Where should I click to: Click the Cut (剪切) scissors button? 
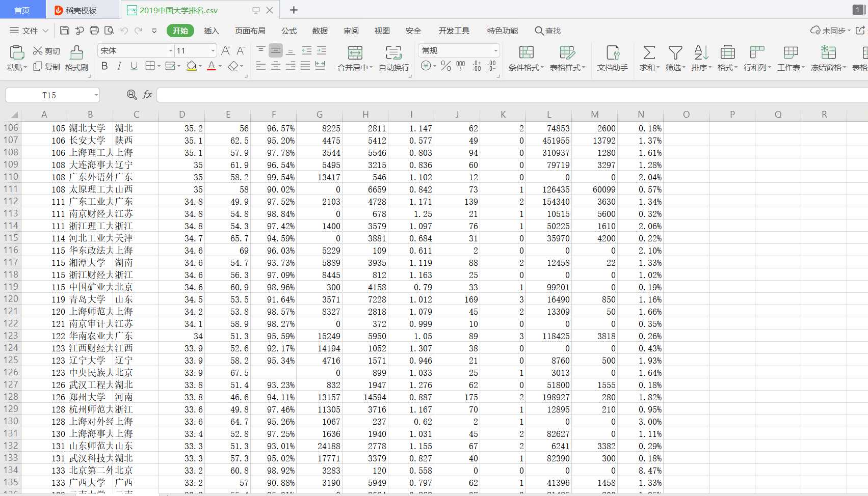46,51
